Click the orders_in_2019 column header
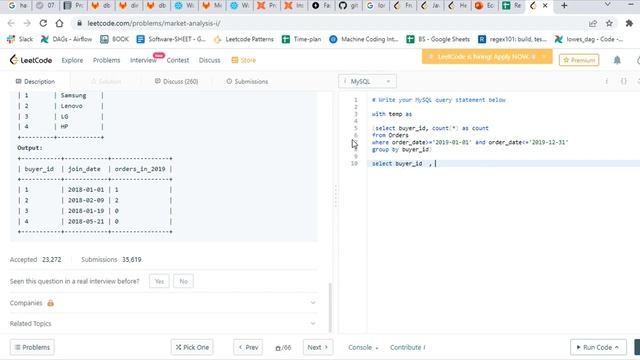 pos(140,169)
